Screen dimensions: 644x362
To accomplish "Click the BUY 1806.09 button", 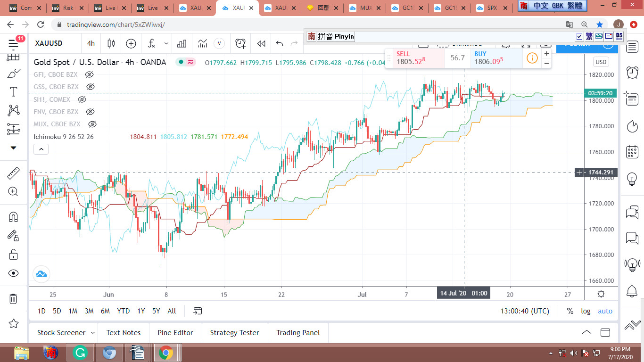I will [495, 58].
